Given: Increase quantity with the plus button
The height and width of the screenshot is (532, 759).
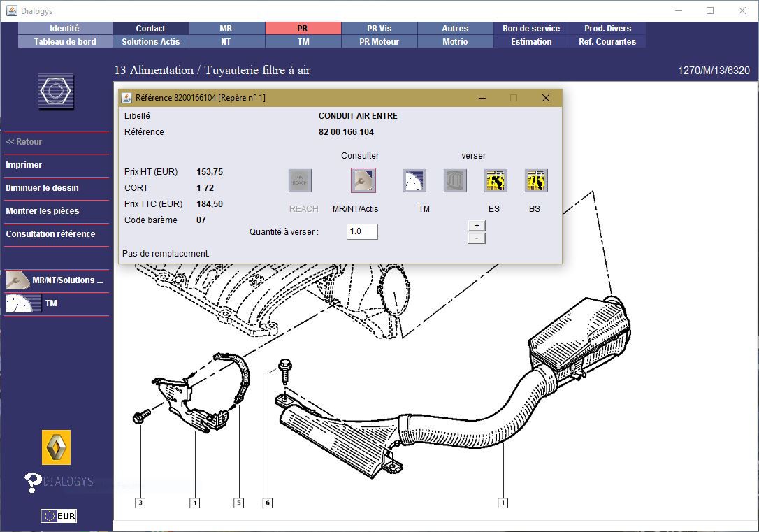Looking at the screenshot, I should pyautogui.click(x=476, y=226).
